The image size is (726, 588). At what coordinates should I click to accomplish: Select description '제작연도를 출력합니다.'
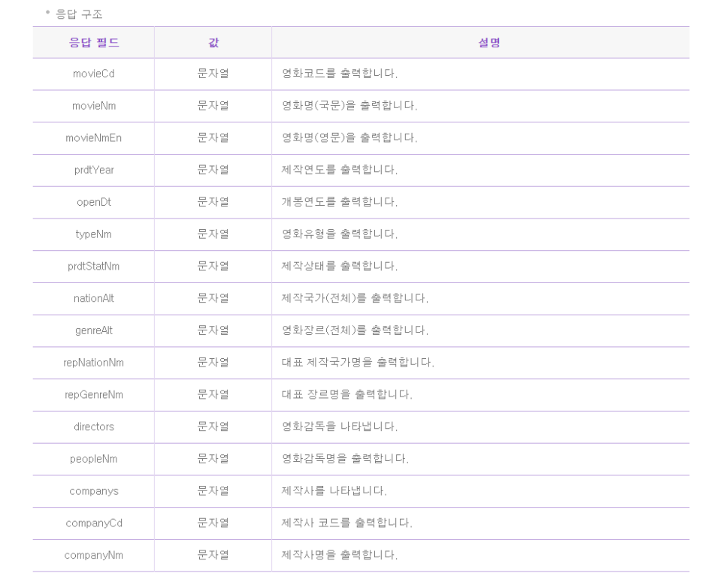coord(340,170)
